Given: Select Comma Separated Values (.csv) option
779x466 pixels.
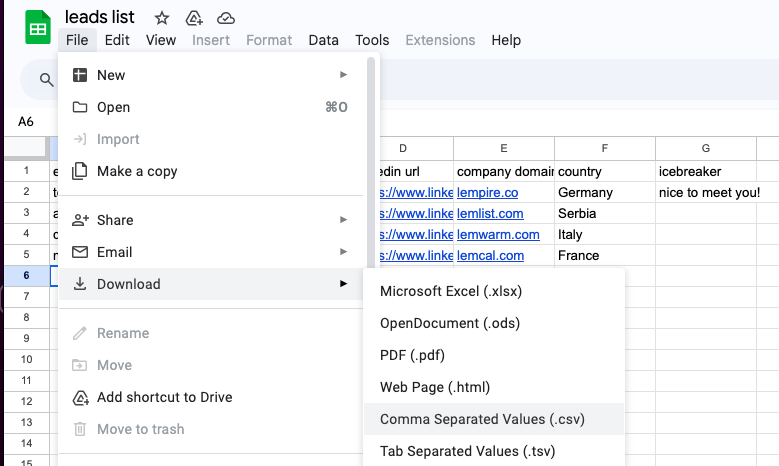Looking at the screenshot, I should pyautogui.click(x=482, y=419).
